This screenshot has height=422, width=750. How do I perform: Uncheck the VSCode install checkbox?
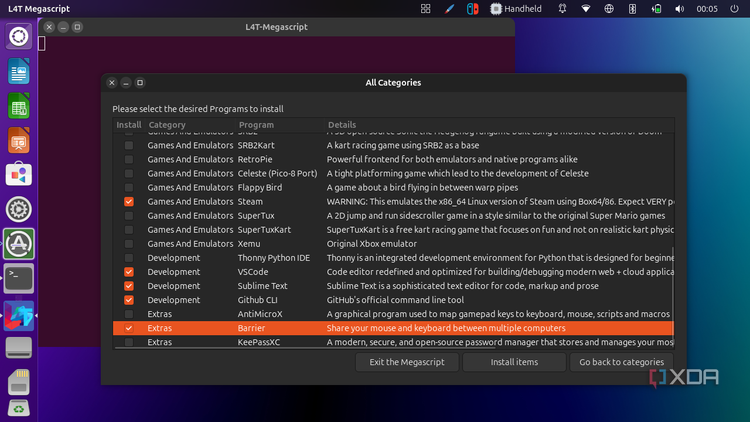click(x=129, y=272)
